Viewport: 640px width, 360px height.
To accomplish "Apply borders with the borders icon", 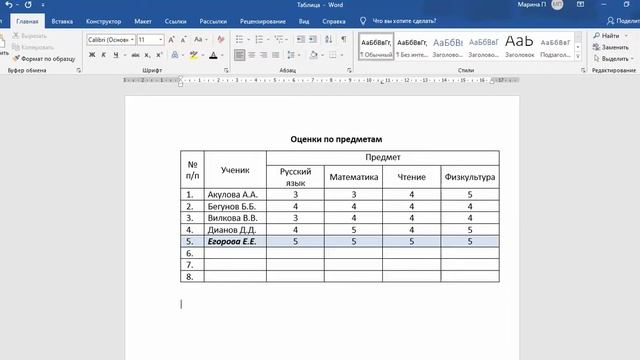I will coord(333,55).
